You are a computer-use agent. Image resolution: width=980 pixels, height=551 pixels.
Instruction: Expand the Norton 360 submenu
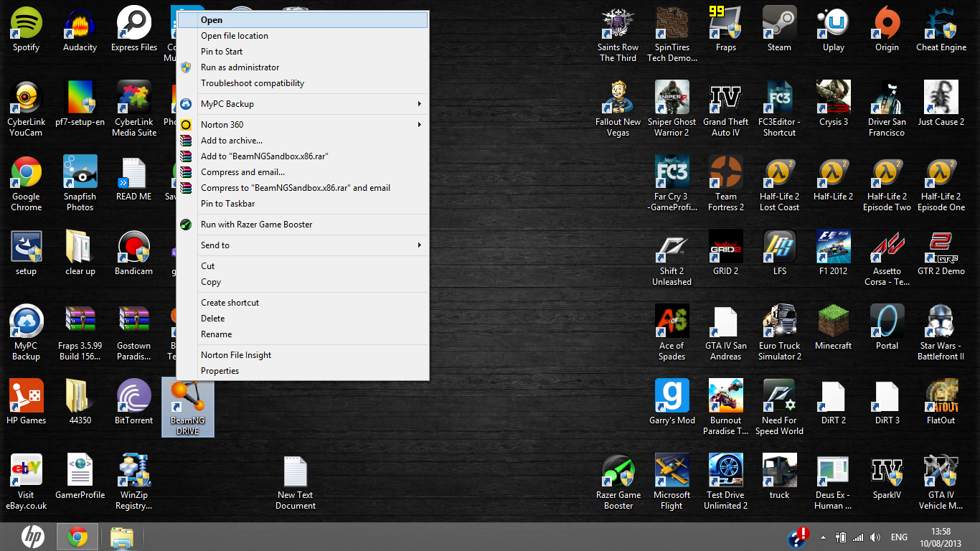tap(302, 125)
